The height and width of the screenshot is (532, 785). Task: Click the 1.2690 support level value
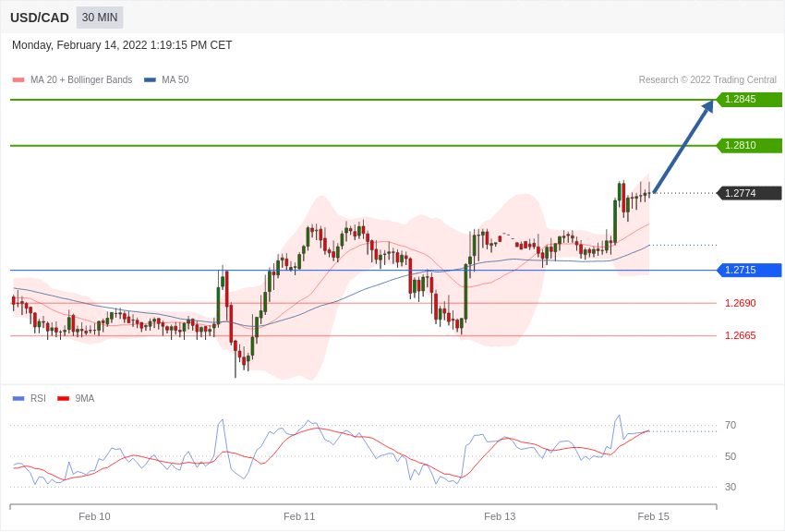(741, 303)
